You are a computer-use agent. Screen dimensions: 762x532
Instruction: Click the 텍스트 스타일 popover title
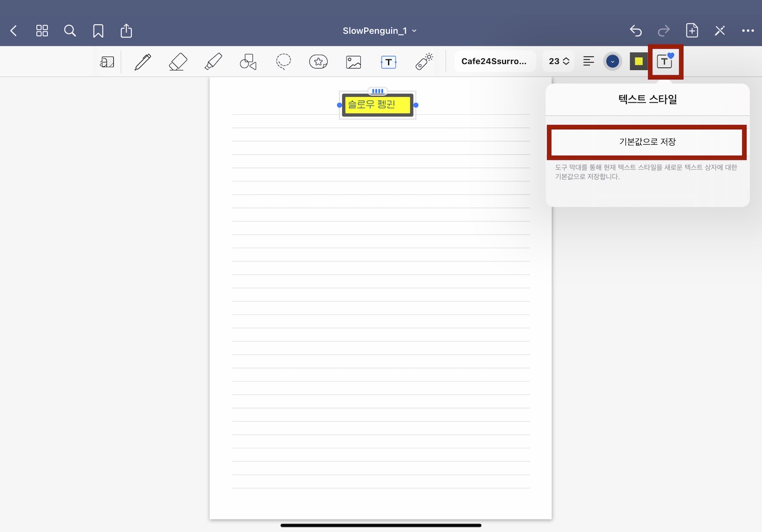click(648, 99)
